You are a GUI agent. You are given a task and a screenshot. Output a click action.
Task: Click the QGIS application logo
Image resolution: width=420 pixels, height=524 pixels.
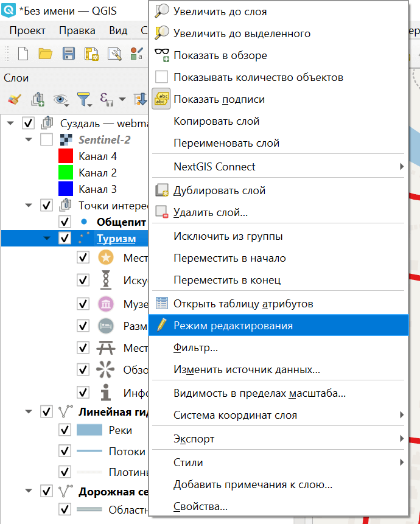click(9, 10)
